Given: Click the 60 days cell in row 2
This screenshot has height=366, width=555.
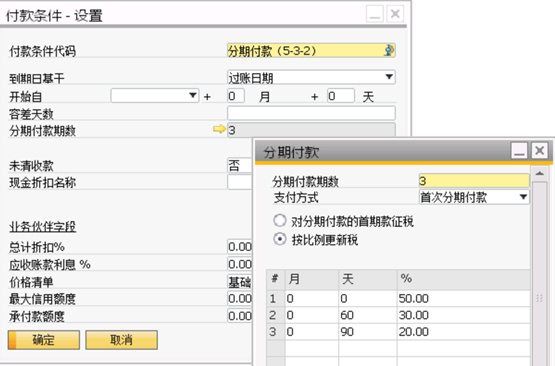Looking at the screenshot, I should (368, 315).
